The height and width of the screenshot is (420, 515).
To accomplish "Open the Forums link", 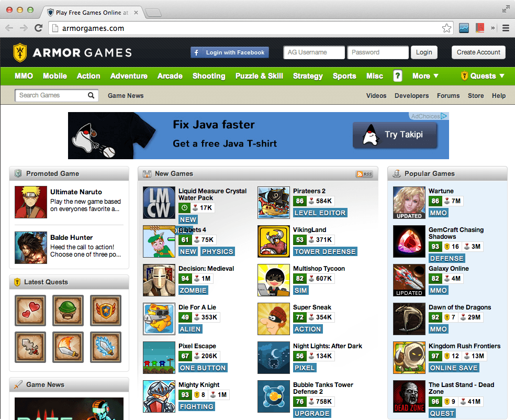I will pos(448,96).
